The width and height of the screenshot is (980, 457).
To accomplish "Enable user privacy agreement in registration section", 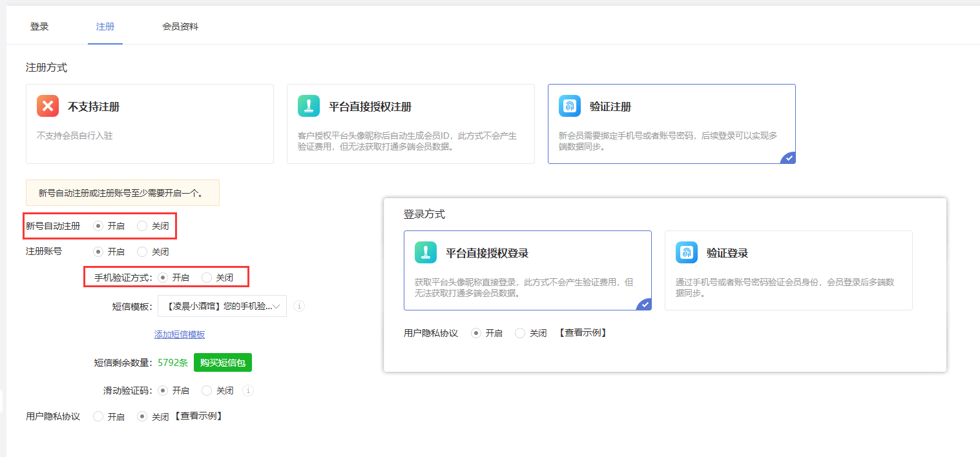I will coord(98,417).
